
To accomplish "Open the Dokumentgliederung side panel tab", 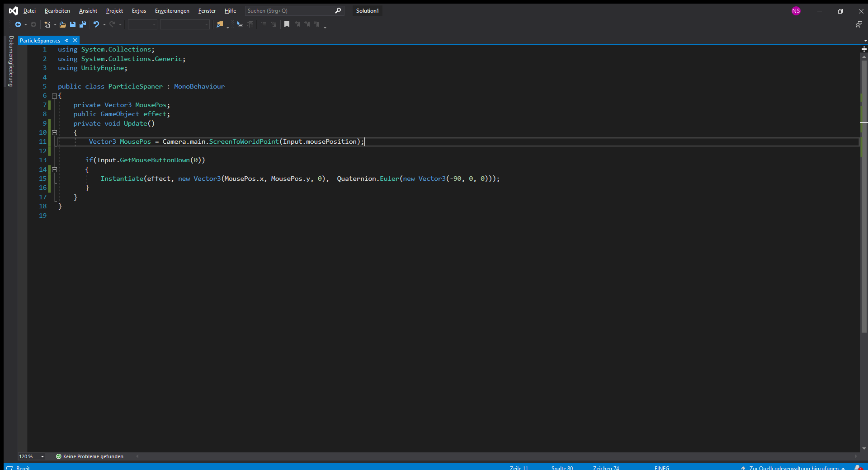I will tap(11, 61).
